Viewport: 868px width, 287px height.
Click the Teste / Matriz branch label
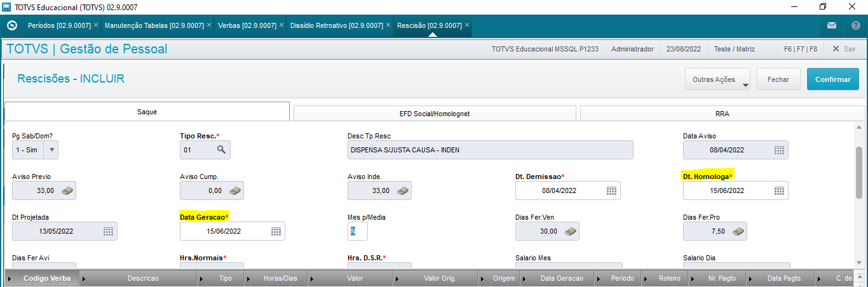(736, 49)
